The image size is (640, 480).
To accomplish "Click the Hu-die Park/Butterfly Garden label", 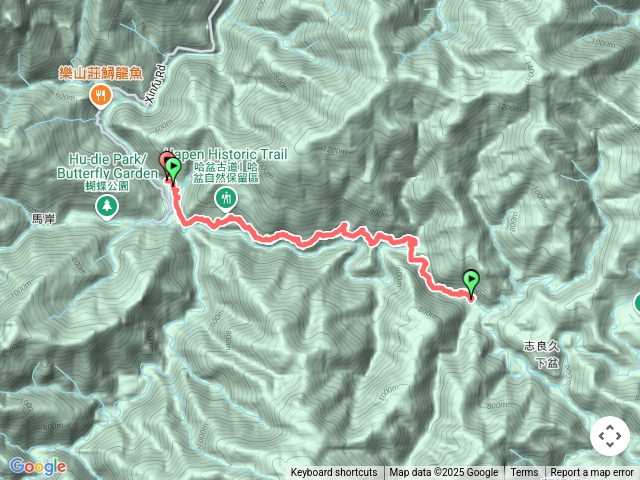I will [107, 166].
